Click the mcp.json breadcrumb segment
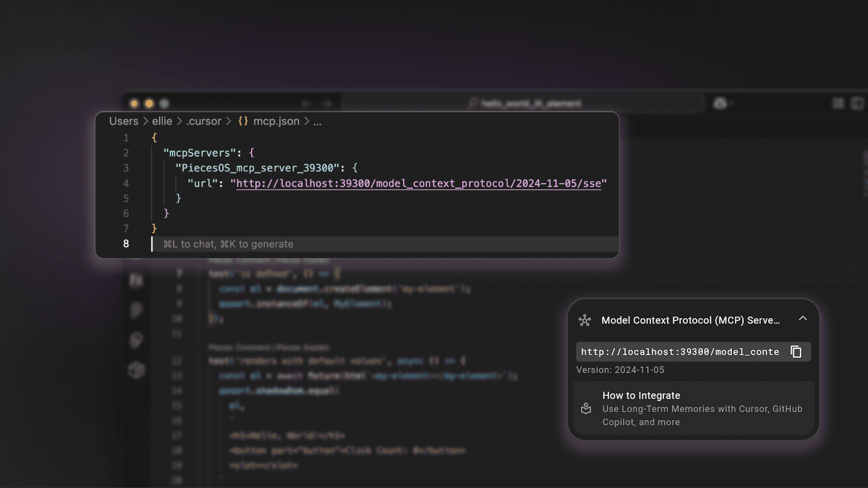Image resolution: width=868 pixels, height=488 pixels. tap(276, 121)
